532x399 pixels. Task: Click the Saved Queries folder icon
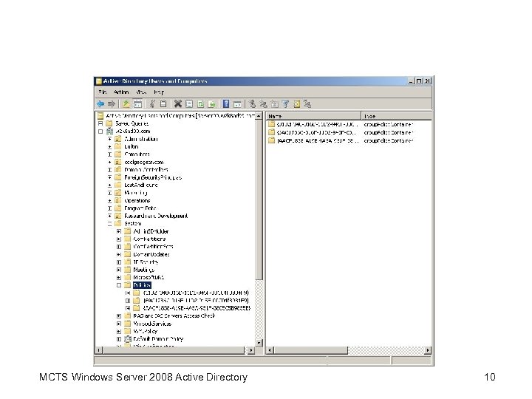pyautogui.click(x=109, y=123)
